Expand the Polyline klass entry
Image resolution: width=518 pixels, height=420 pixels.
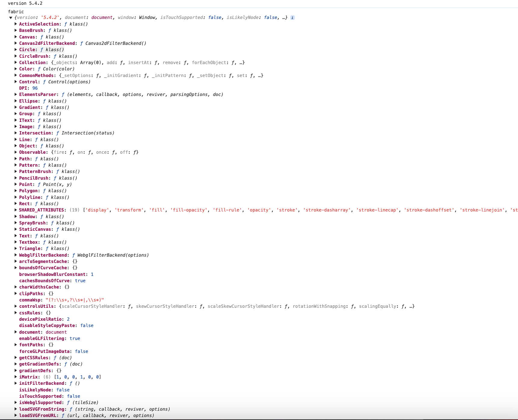[16, 197]
